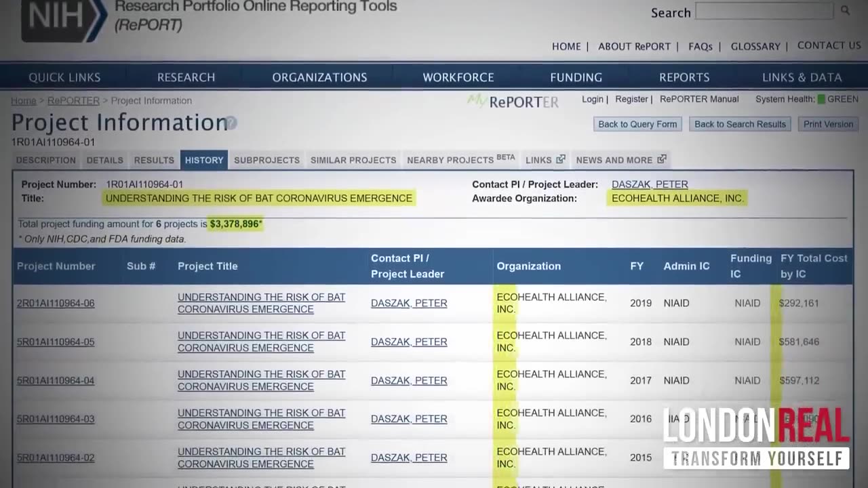Open project 5R01AI110964-03
Image resolution: width=868 pixels, height=488 pixels.
coord(56,419)
